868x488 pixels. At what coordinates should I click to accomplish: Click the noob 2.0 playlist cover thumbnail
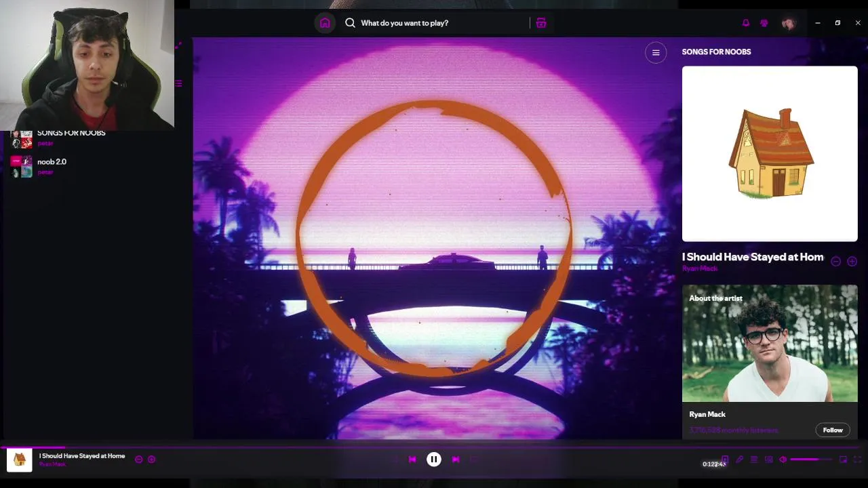click(21, 166)
